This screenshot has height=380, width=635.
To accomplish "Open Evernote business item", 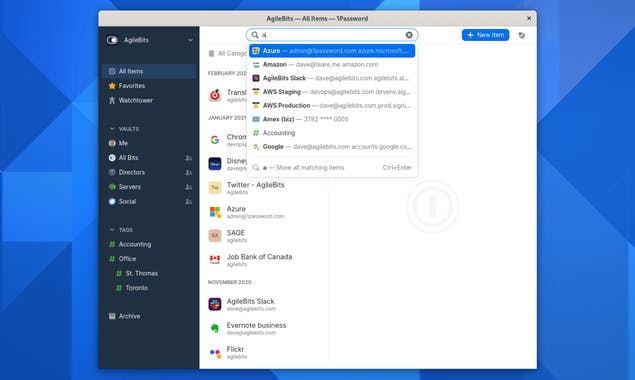I will point(264,329).
